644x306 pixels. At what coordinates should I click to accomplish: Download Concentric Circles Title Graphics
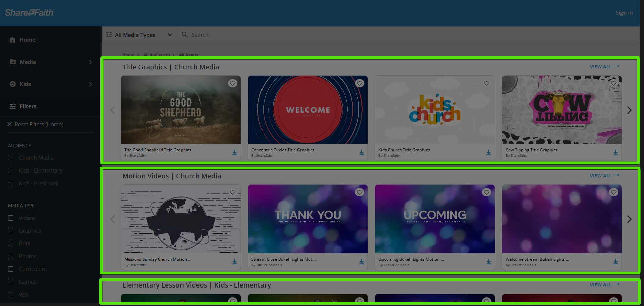361,153
